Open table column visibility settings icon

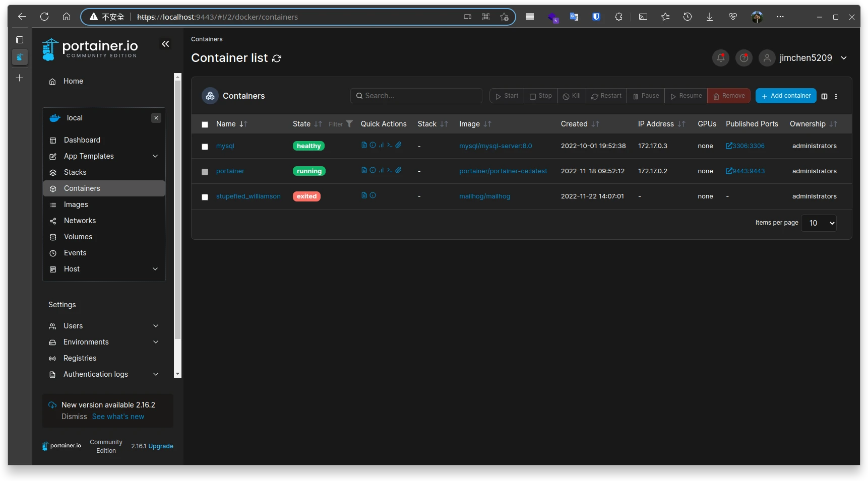coord(824,96)
